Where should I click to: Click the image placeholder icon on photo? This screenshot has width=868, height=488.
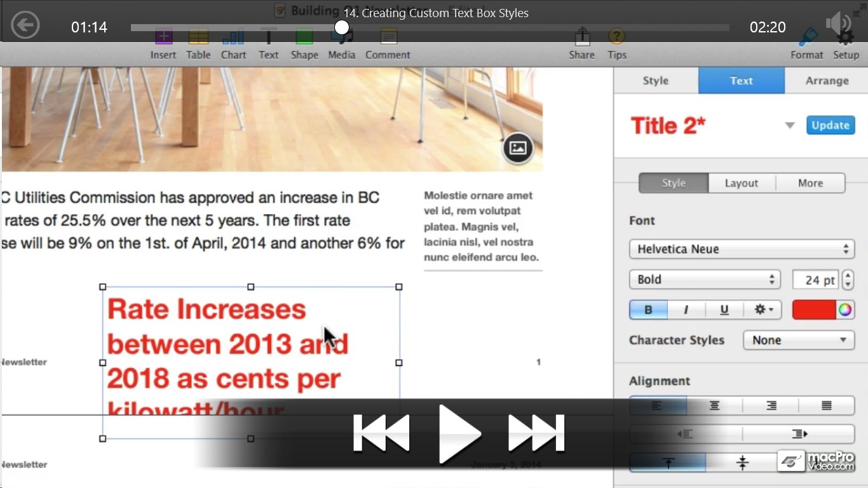coord(518,148)
